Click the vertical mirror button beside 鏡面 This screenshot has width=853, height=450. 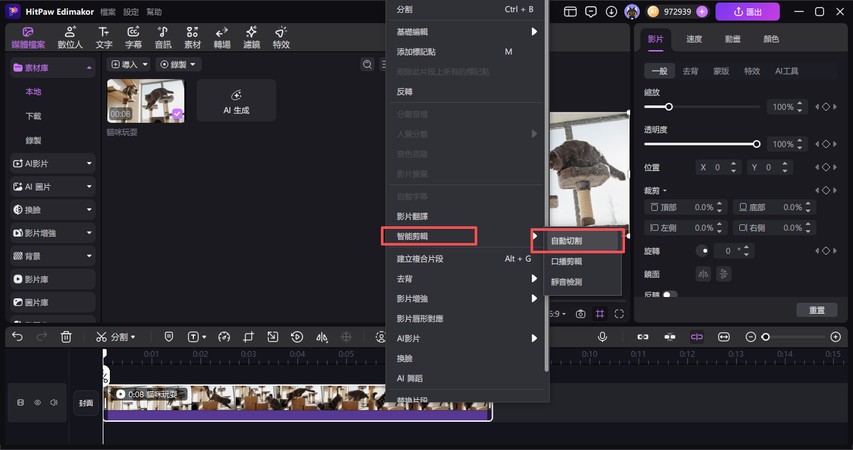pos(724,274)
